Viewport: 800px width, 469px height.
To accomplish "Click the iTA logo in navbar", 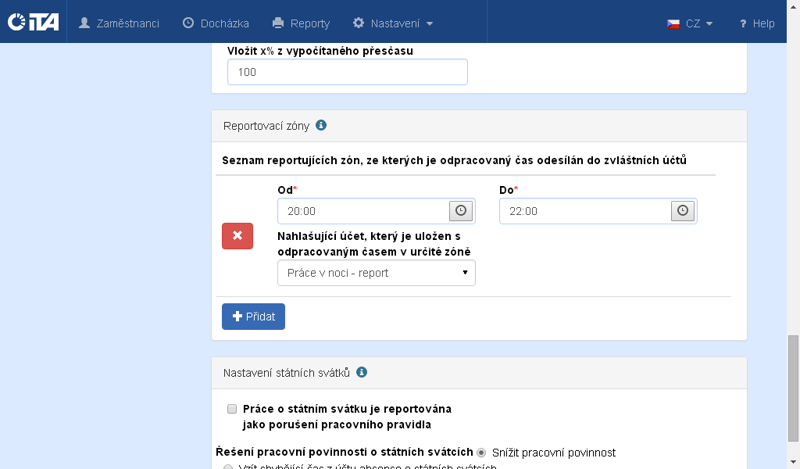I will 33,22.
